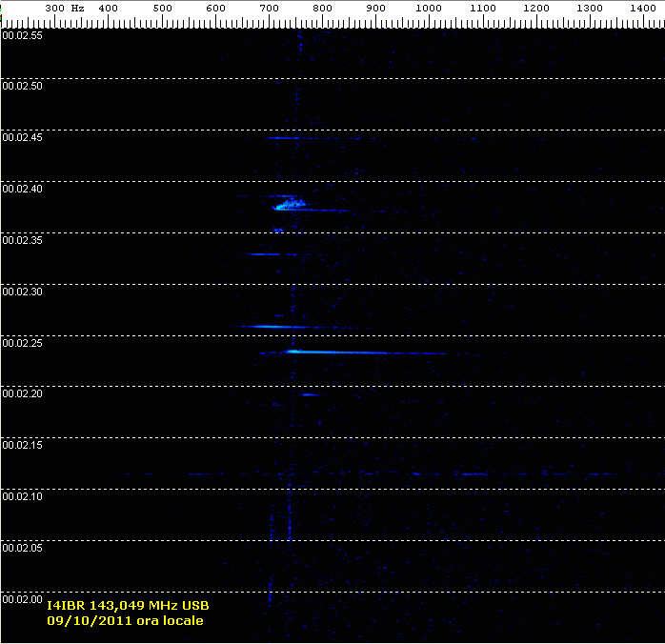This screenshot has height=644, width=665.
Task: Click the 00.02.05 time label
Action: coord(23,548)
